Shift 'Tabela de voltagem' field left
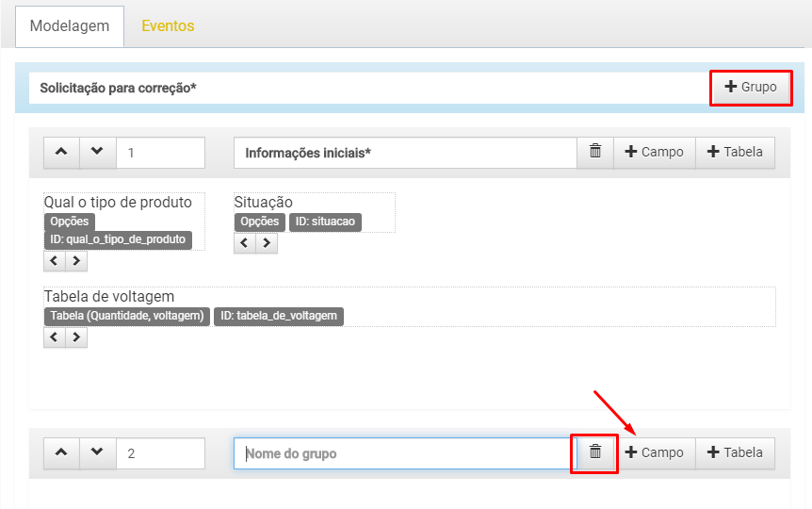This screenshot has height=509, width=812. coord(54,337)
